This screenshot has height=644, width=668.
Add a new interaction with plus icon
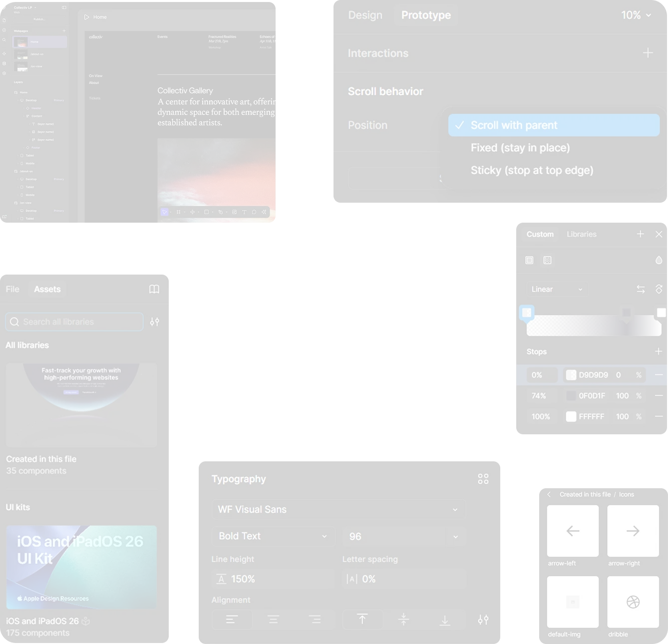pos(648,53)
